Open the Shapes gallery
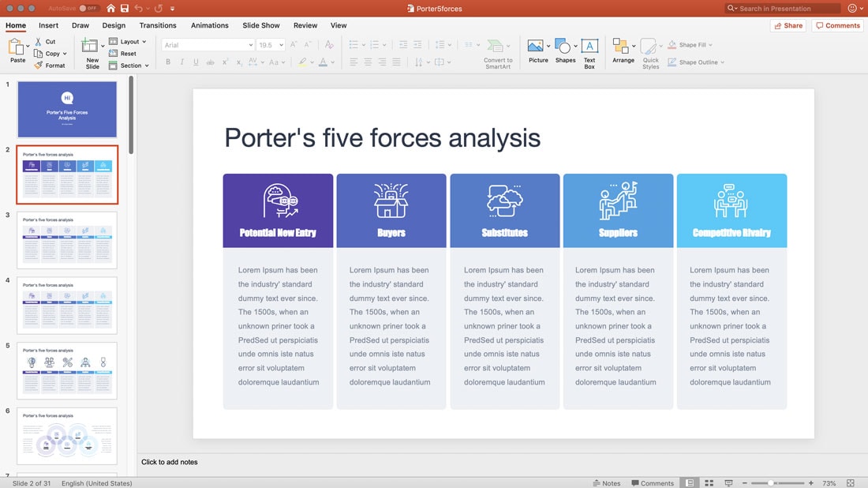Screen dimensions: 868x488 (x=565, y=51)
